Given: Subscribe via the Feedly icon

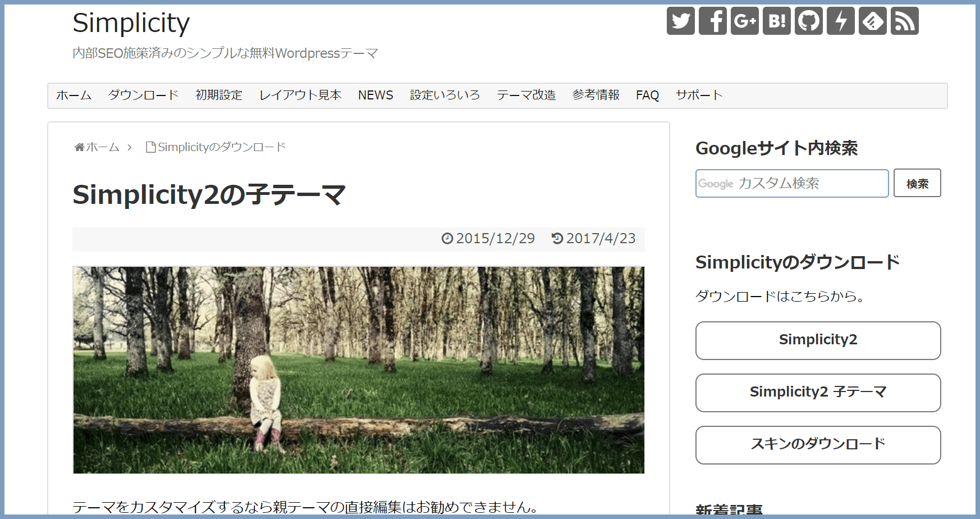Looking at the screenshot, I should tap(872, 21).
